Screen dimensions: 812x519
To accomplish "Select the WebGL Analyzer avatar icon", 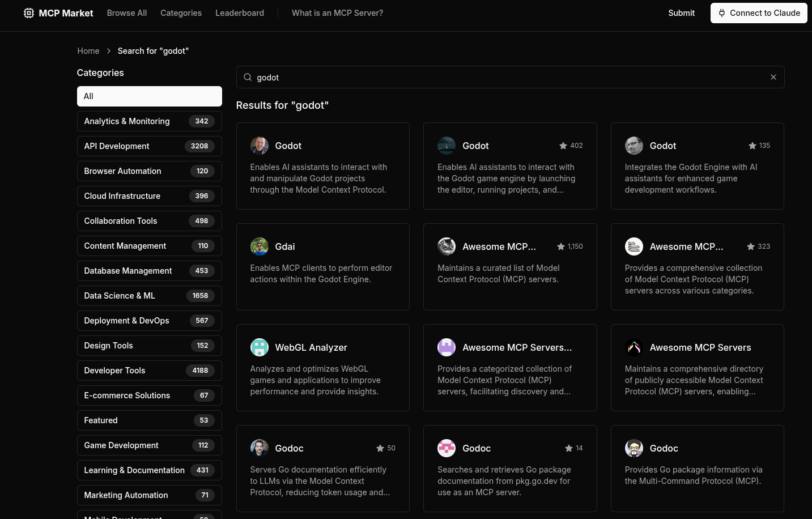I will [260, 347].
